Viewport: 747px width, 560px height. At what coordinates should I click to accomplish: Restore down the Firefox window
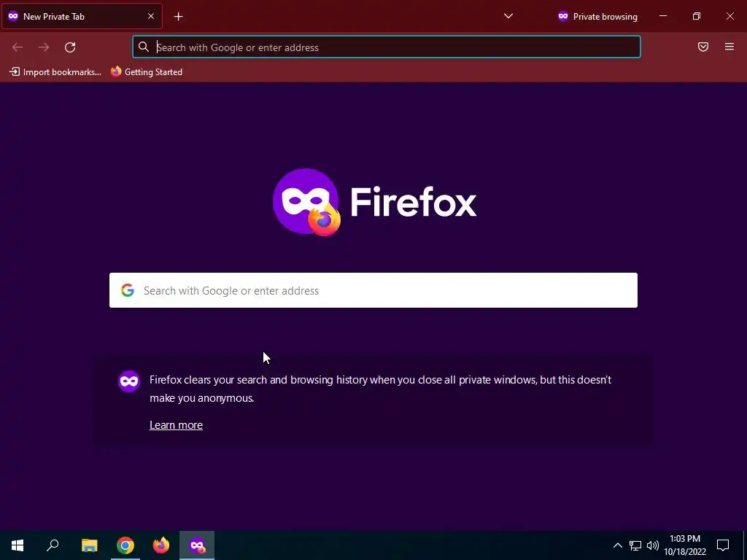(x=696, y=16)
